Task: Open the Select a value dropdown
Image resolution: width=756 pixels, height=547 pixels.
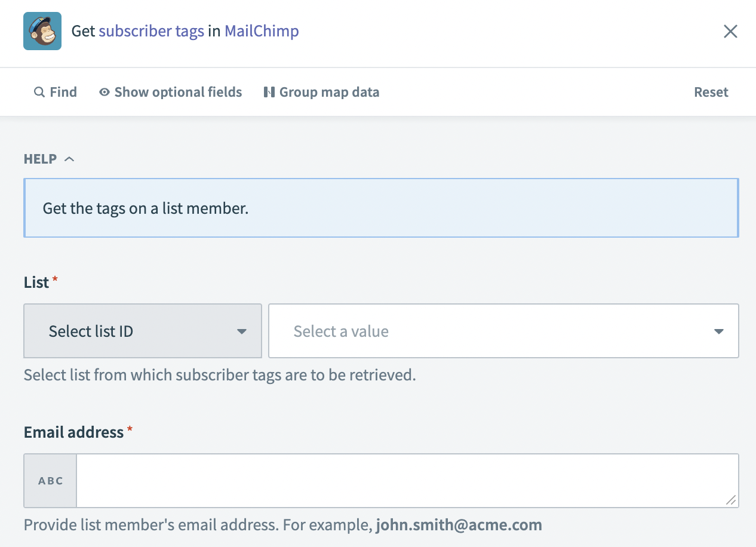Action: (x=503, y=331)
